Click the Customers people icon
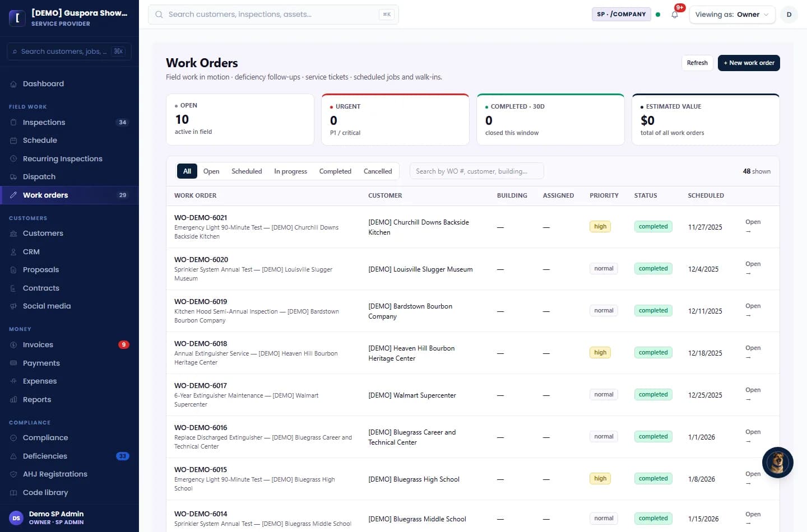807x532 pixels. point(13,234)
